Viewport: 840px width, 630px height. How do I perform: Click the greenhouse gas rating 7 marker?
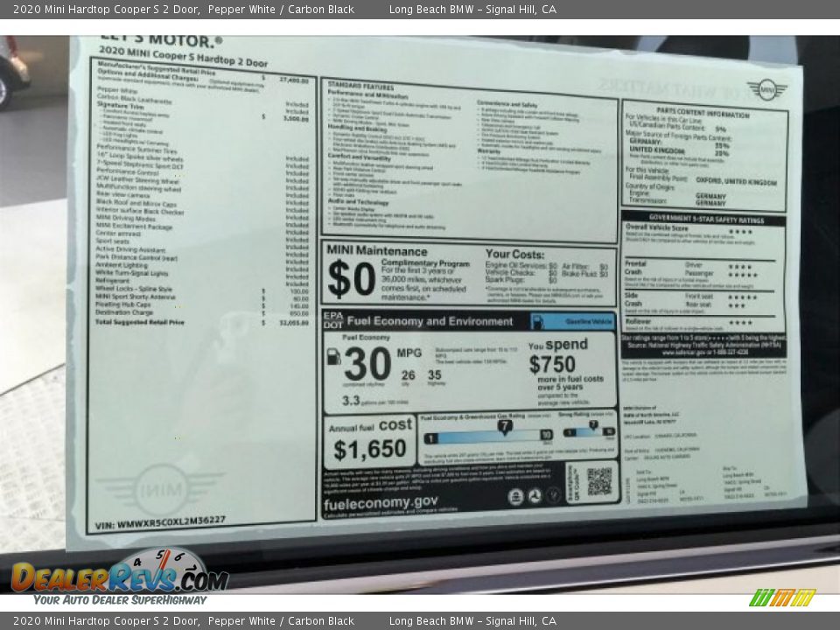(x=504, y=428)
